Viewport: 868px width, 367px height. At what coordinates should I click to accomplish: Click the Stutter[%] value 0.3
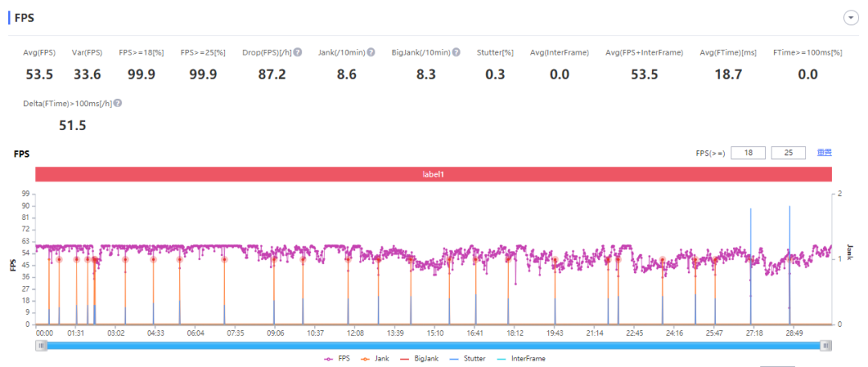495,74
